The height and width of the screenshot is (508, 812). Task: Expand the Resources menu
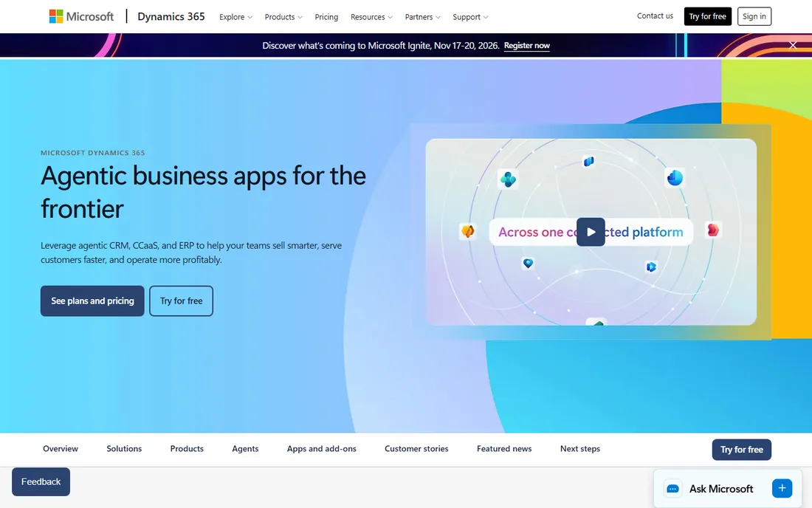pos(371,17)
